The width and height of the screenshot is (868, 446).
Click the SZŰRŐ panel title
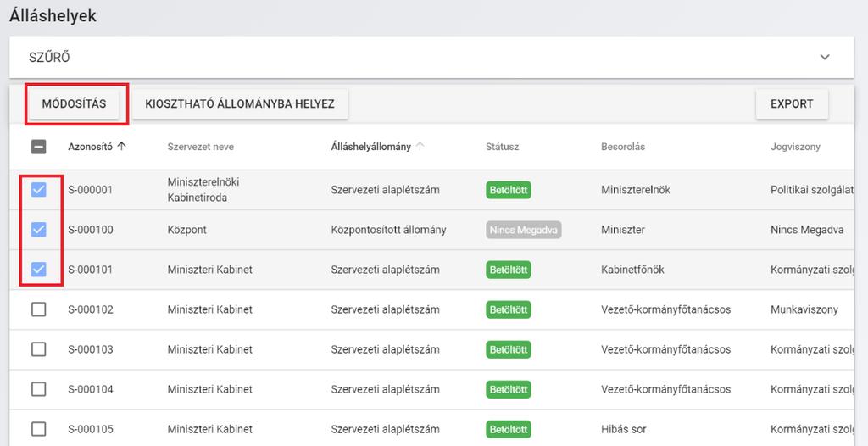click(49, 58)
